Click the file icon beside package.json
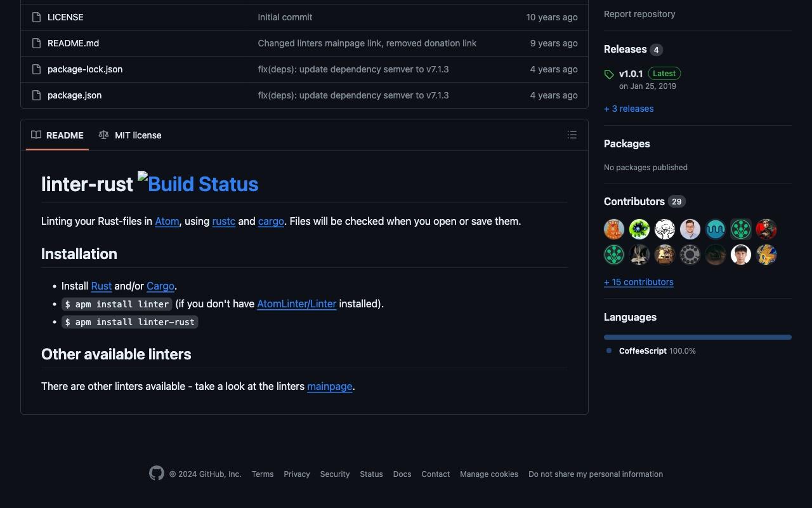 36,95
